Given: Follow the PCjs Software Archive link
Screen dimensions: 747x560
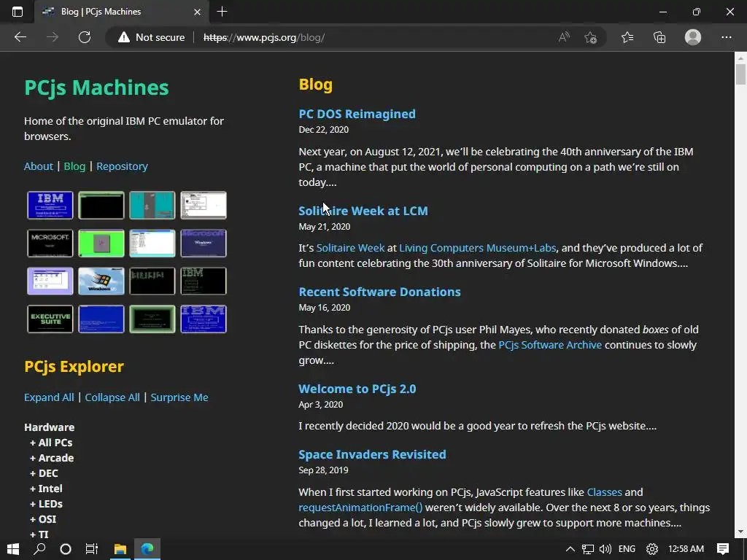Looking at the screenshot, I should (550, 345).
